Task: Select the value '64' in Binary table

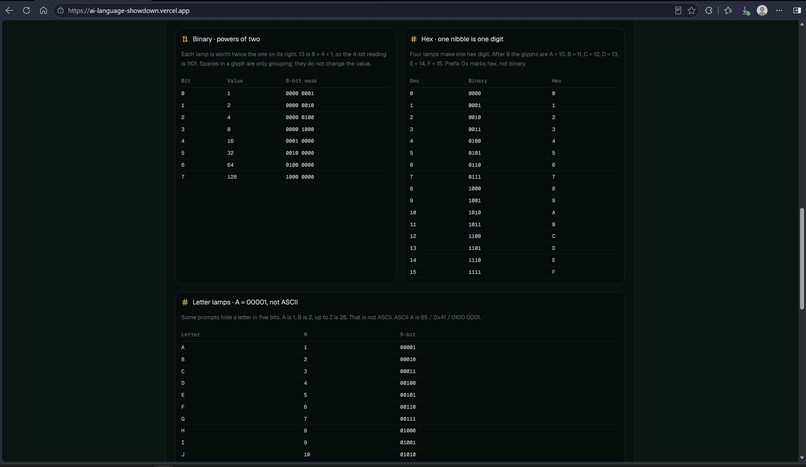Action: pyautogui.click(x=230, y=165)
